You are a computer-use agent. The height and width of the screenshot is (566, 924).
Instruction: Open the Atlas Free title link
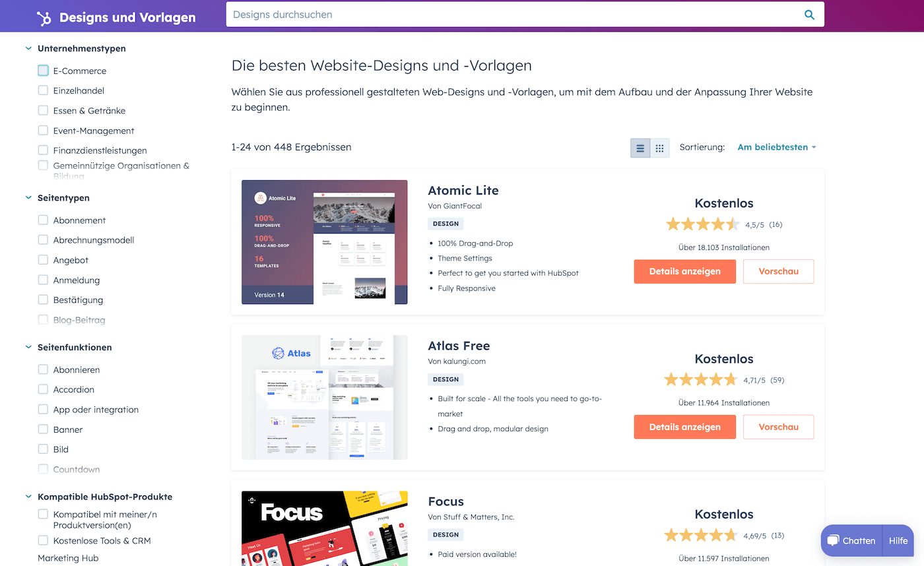coord(459,346)
